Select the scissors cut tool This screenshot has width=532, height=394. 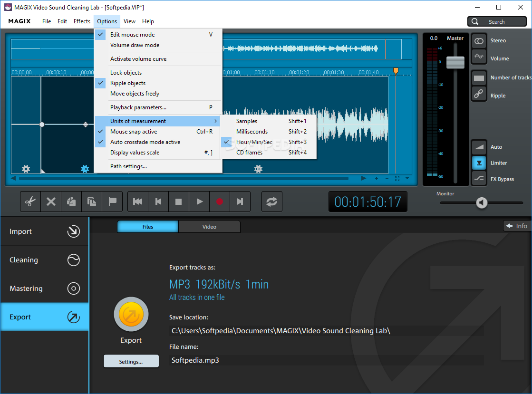coord(30,202)
